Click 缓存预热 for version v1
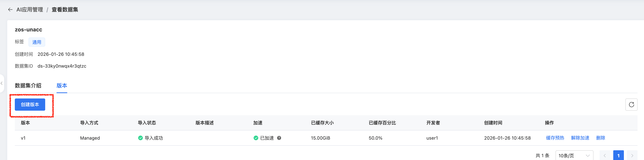 coord(555,138)
